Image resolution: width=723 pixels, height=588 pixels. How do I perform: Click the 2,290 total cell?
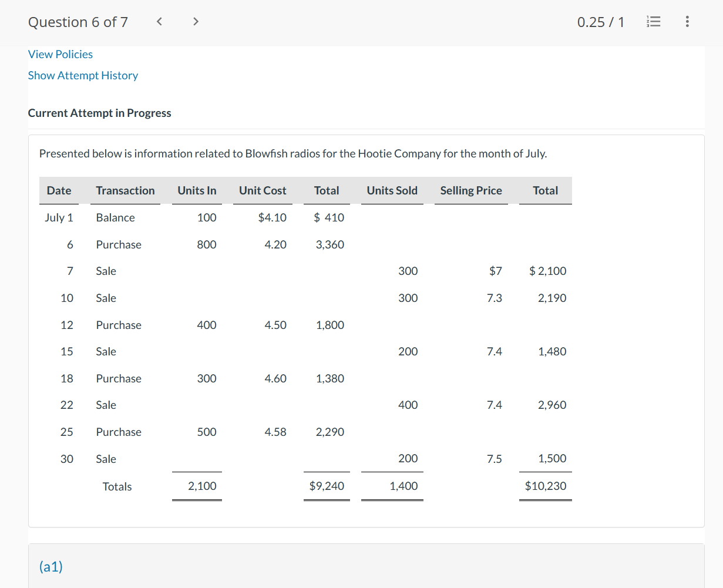pyautogui.click(x=330, y=432)
